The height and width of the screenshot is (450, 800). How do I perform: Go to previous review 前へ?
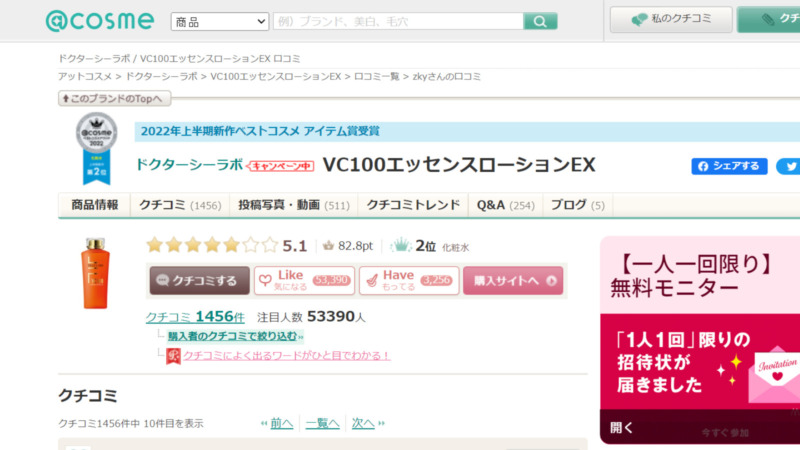click(x=281, y=423)
